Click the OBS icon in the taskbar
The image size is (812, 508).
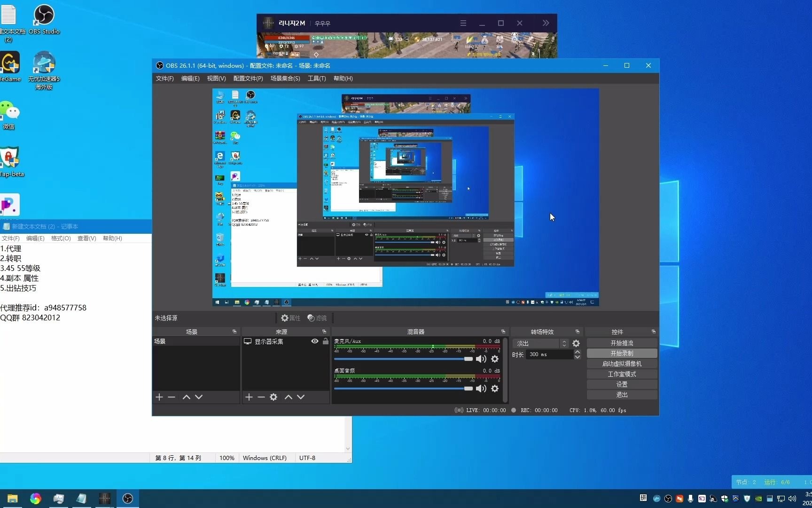click(128, 499)
